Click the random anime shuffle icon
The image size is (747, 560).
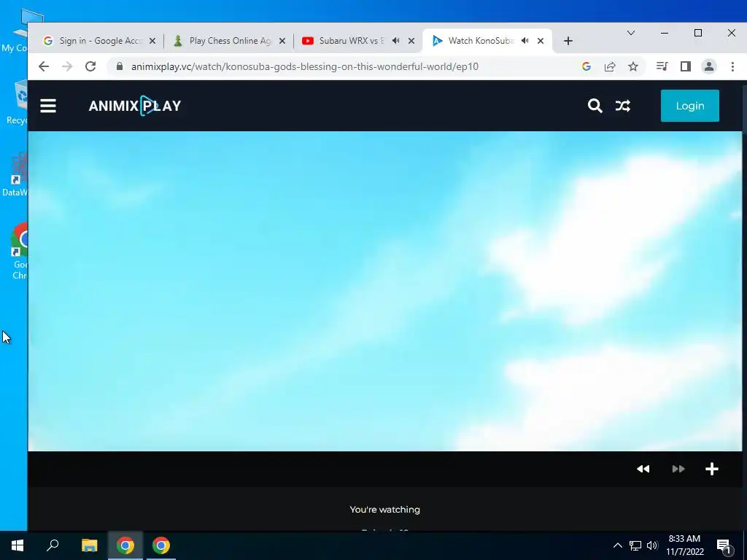[x=623, y=106]
